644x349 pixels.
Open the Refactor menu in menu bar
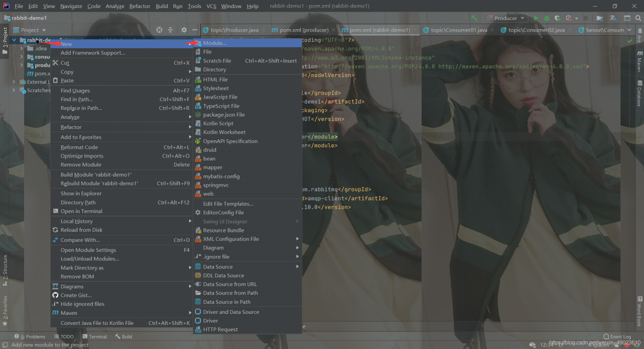coord(140,6)
